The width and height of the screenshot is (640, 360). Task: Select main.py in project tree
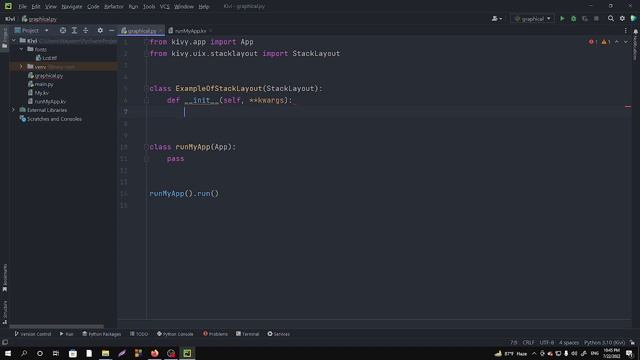(44, 84)
